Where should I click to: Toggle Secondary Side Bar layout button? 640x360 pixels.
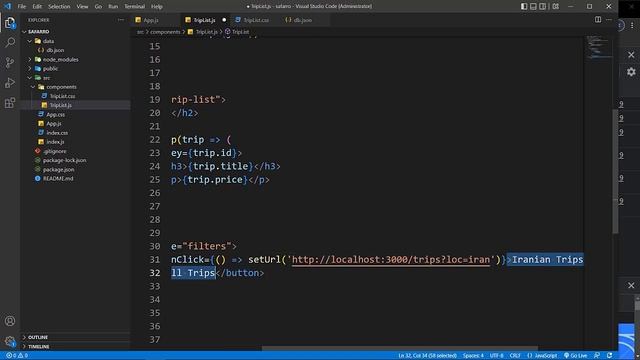tap(543, 6)
